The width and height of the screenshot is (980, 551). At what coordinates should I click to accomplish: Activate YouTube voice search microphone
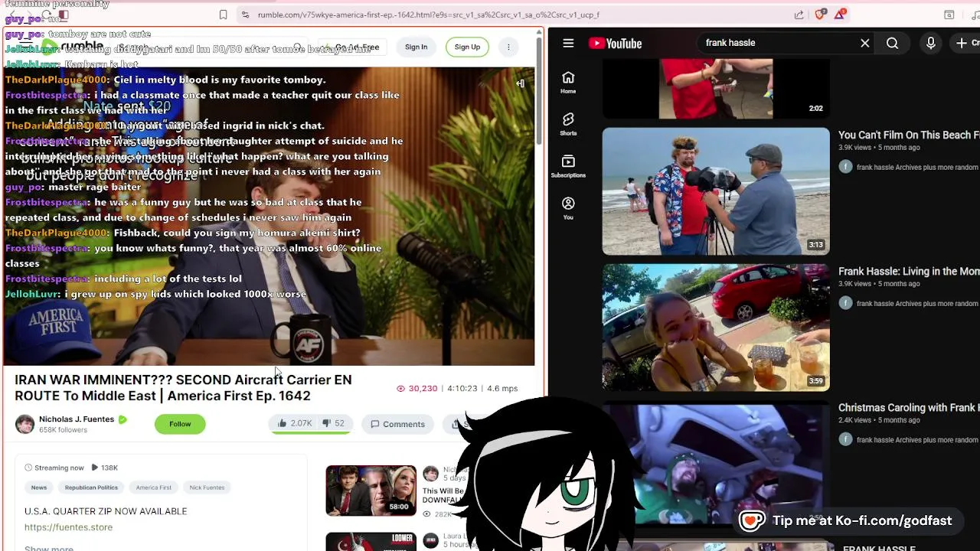931,44
